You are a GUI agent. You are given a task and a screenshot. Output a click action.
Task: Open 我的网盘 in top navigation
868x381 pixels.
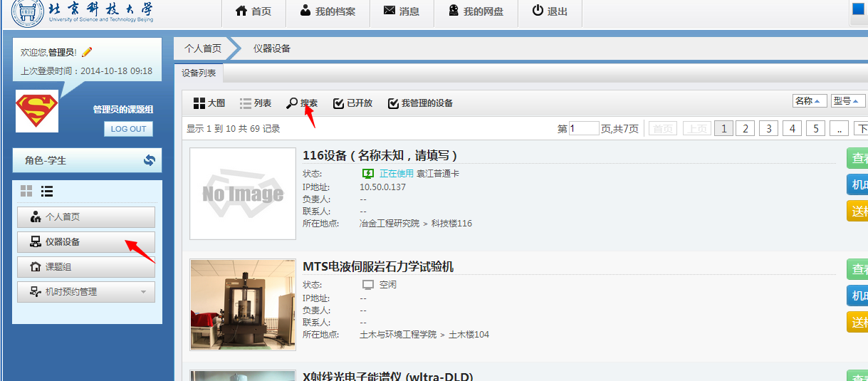475,11
